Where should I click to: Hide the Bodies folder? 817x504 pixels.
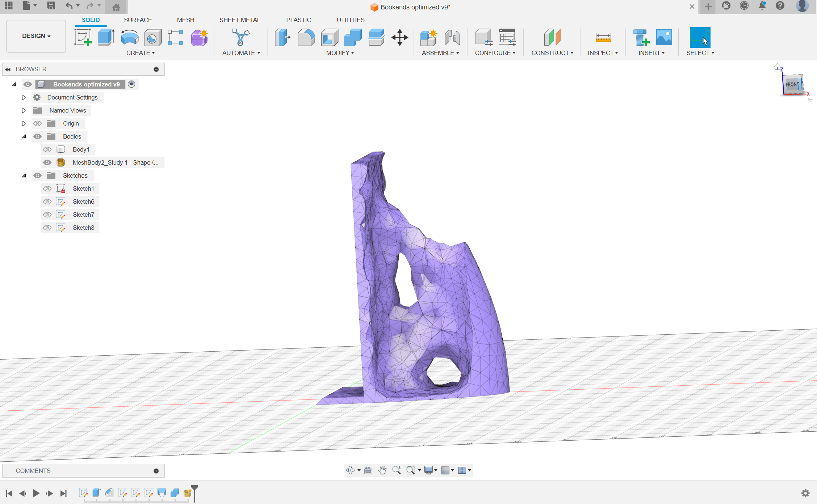37,136
